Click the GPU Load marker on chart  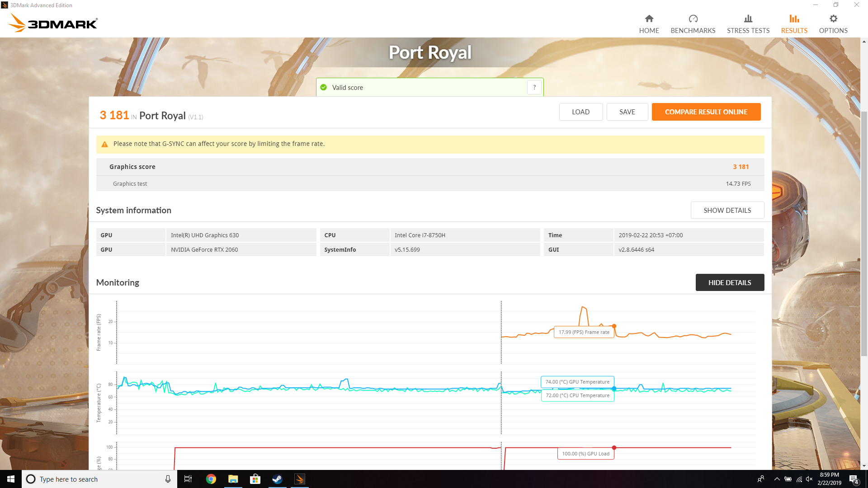614,448
